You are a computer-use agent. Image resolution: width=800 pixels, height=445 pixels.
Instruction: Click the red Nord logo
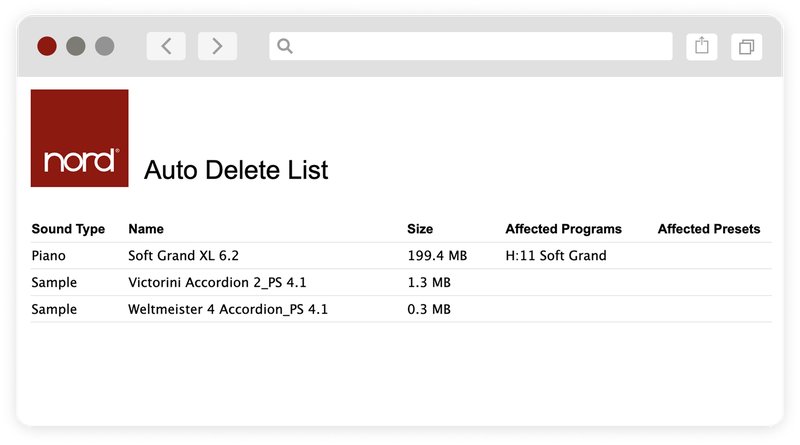tap(80, 138)
